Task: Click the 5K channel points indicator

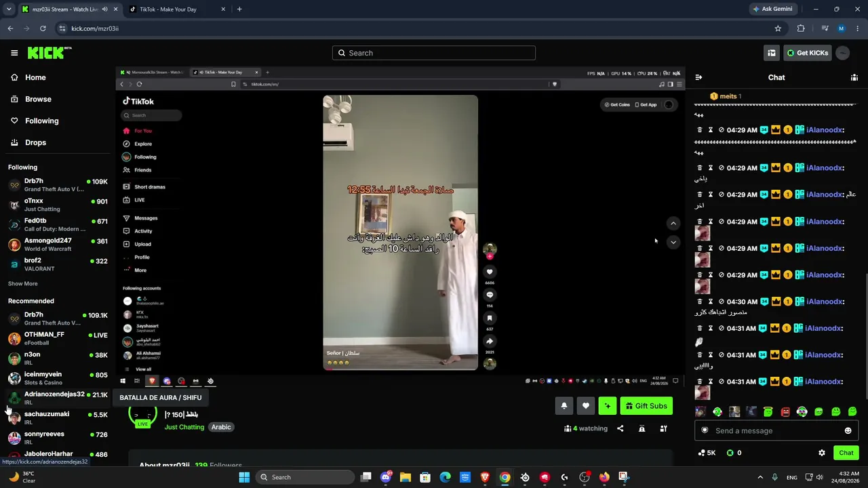Action: [707, 453]
